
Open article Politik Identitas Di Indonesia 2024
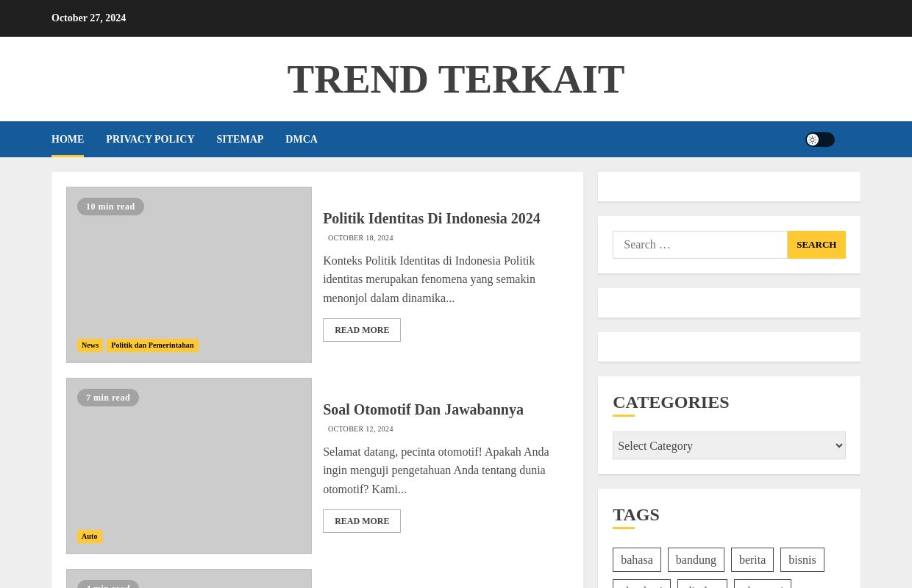pos(432,218)
